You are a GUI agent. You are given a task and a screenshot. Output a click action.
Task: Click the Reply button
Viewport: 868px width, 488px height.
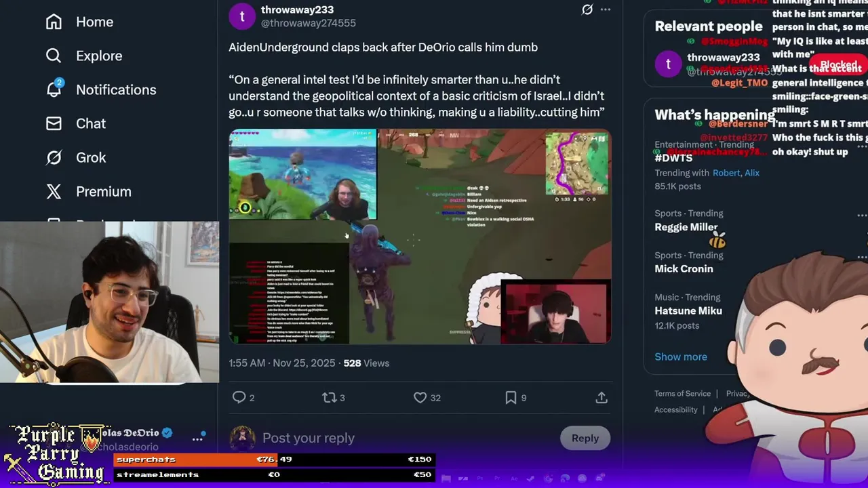[585, 438]
